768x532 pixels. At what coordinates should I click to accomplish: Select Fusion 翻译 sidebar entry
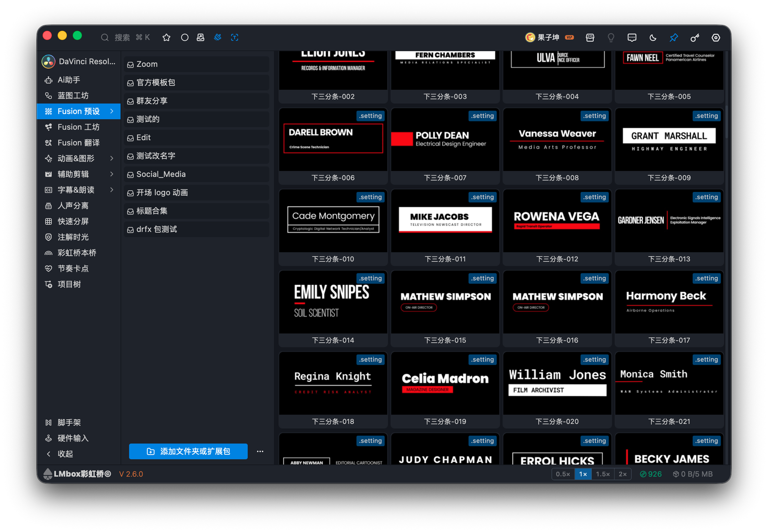click(x=79, y=142)
